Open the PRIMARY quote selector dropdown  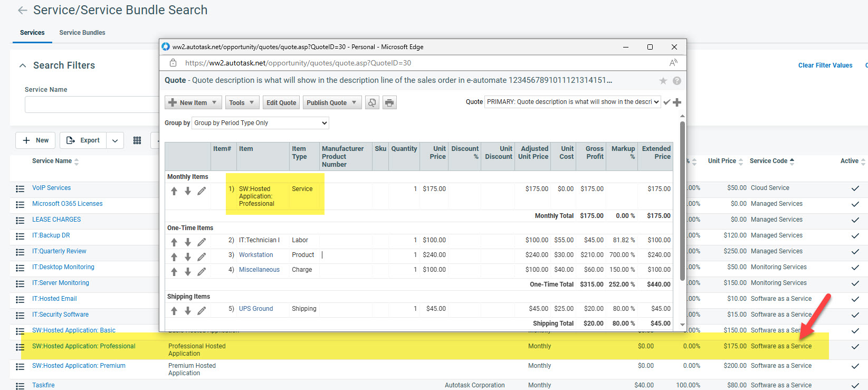pyautogui.click(x=573, y=102)
